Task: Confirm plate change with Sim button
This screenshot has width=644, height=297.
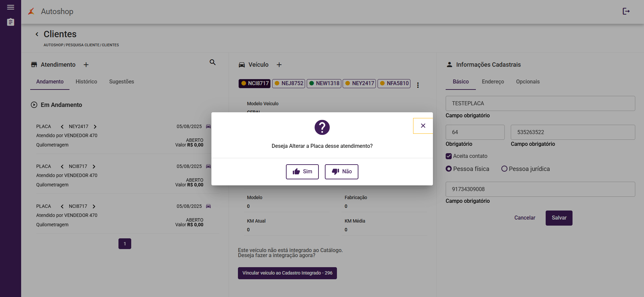Action: point(302,172)
